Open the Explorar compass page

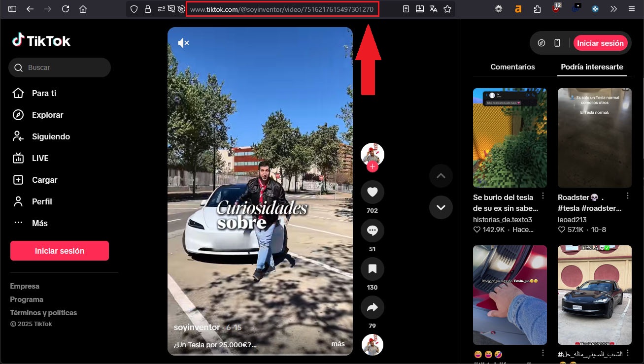coord(47,115)
